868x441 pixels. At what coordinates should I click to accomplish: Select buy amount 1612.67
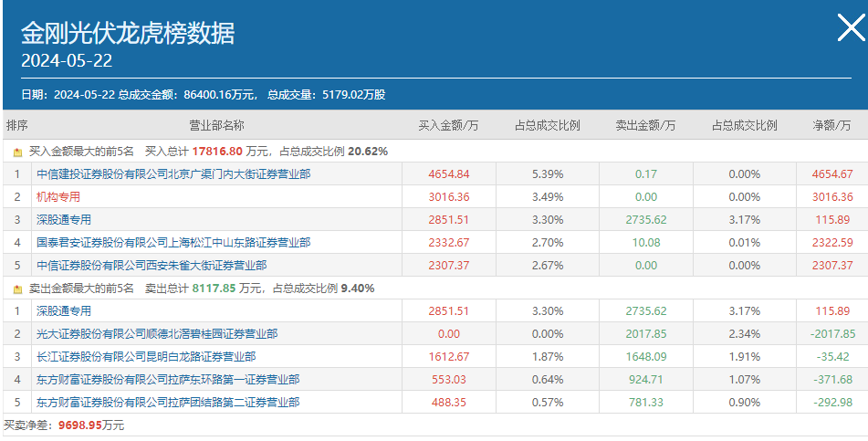[448, 356]
